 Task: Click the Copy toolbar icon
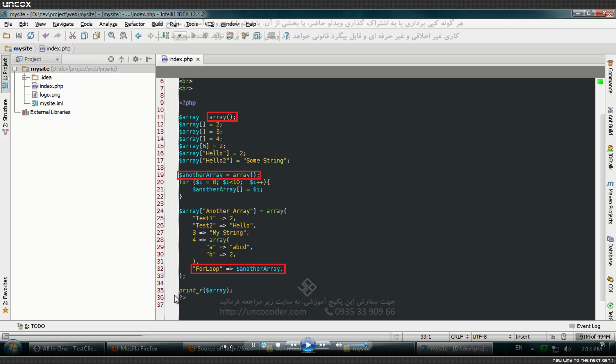click(84, 36)
